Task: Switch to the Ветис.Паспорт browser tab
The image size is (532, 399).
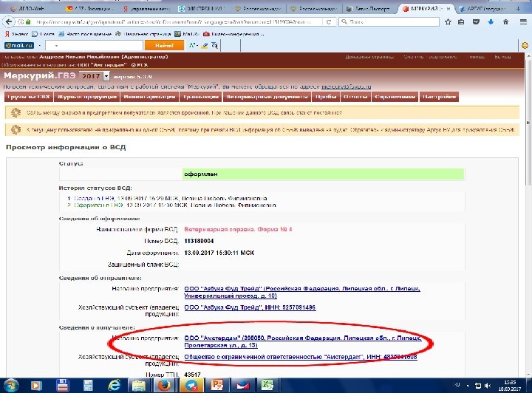Action: pos(371,9)
